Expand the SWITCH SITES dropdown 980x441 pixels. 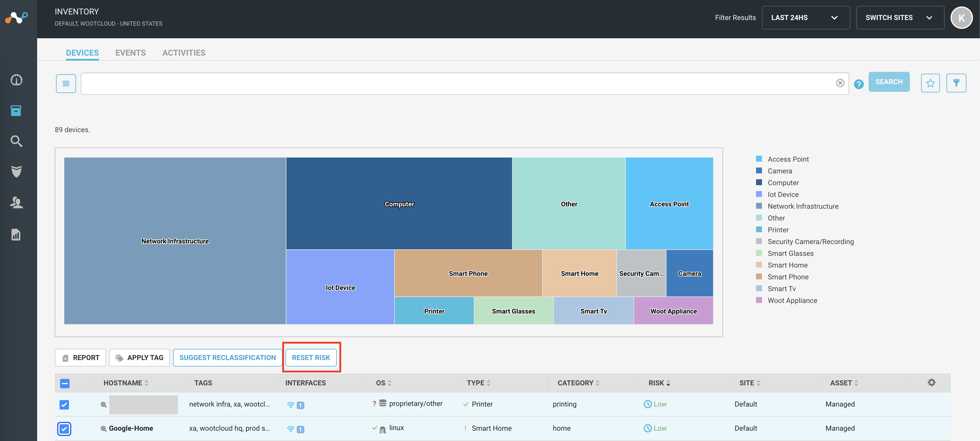pos(900,17)
